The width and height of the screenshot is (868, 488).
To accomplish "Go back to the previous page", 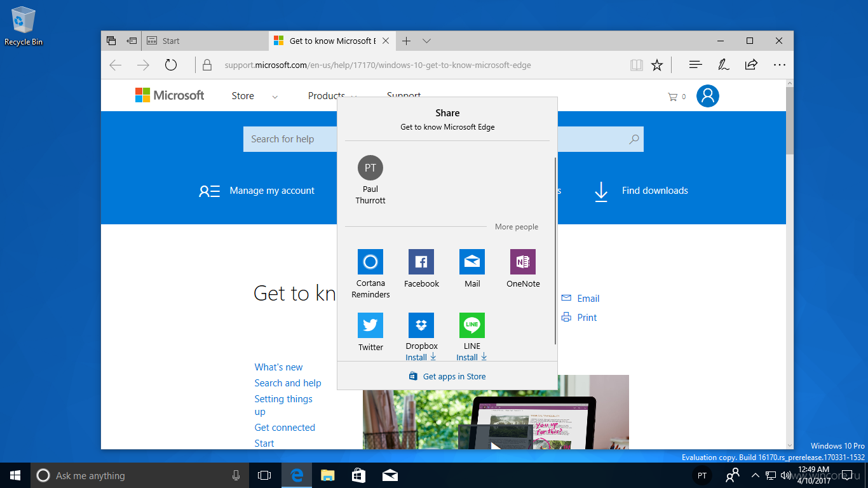I will [x=116, y=65].
